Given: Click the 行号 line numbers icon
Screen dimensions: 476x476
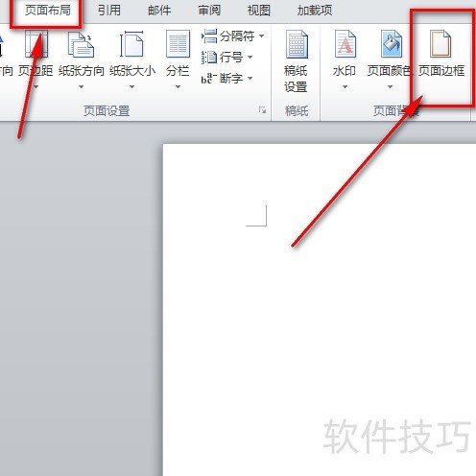Looking at the screenshot, I should (209, 58).
